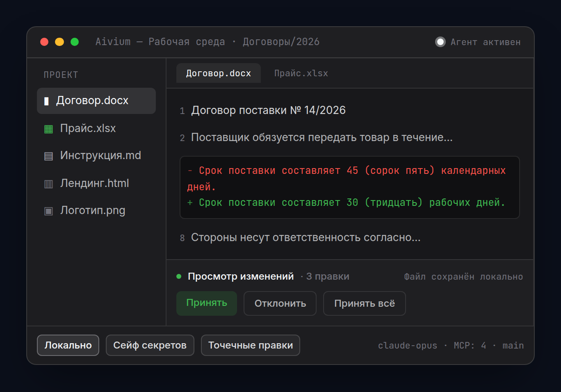Screen dimensions: 561x392
Task: Toggle the Сейф секретов chip
Action: pyautogui.click(x=150, y=345)
